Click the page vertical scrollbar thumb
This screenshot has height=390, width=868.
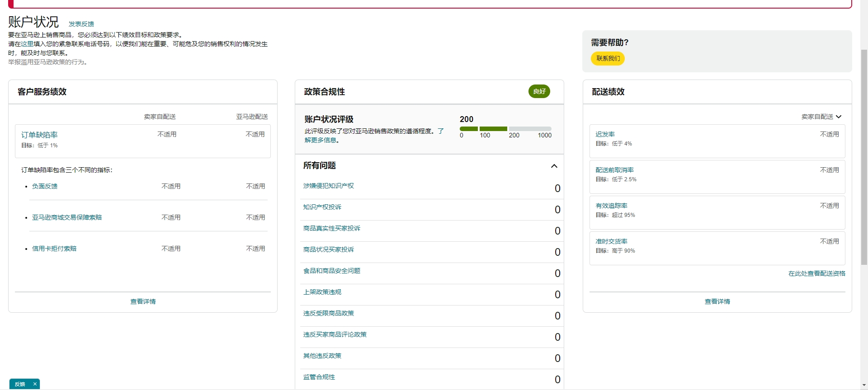click(x=864, y=157)
